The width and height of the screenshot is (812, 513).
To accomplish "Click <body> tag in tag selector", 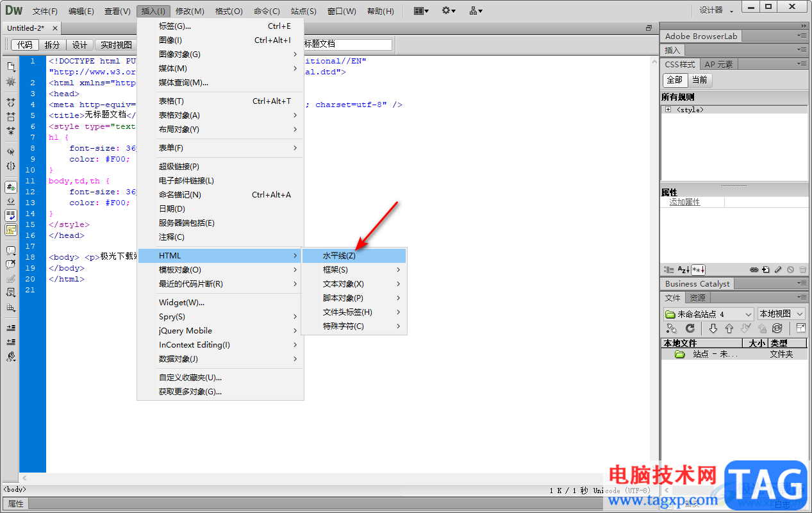I will [15, 489].
